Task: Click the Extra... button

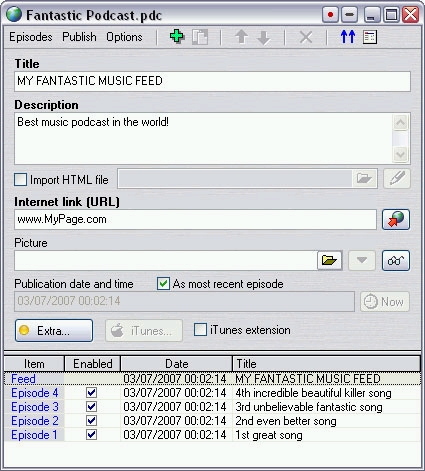Action: click(54, 330)
